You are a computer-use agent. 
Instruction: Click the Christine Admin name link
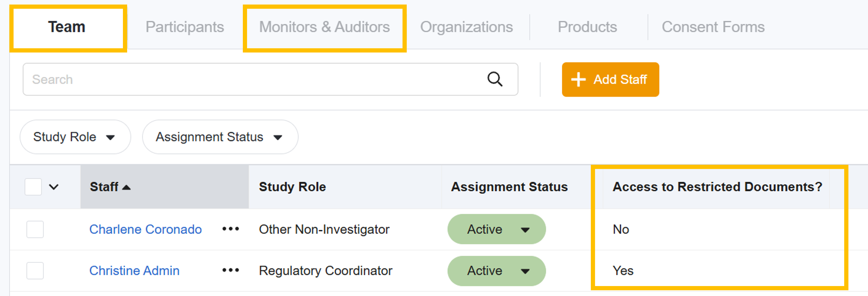click(x=134, y=271)
